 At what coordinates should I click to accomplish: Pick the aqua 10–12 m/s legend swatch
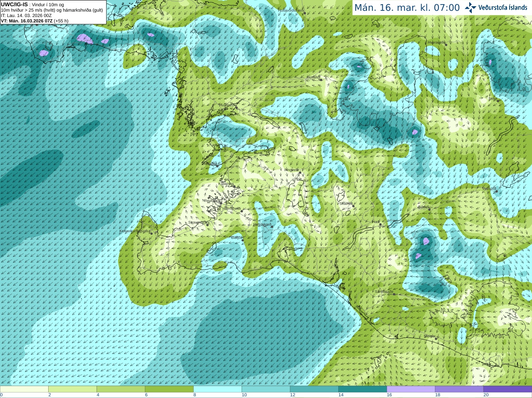(266, 389)
